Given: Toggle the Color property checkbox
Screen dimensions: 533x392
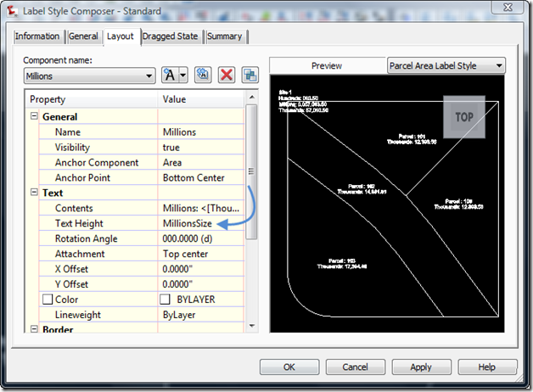Looking at the screenshot, I should pos(48,300).
